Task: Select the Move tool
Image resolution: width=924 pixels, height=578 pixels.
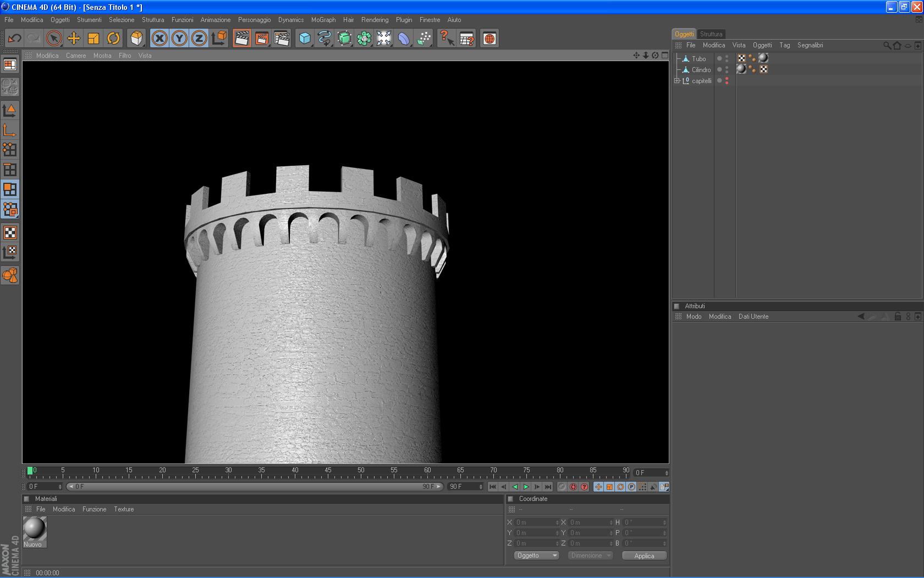Action: click(x=74, y=39)
